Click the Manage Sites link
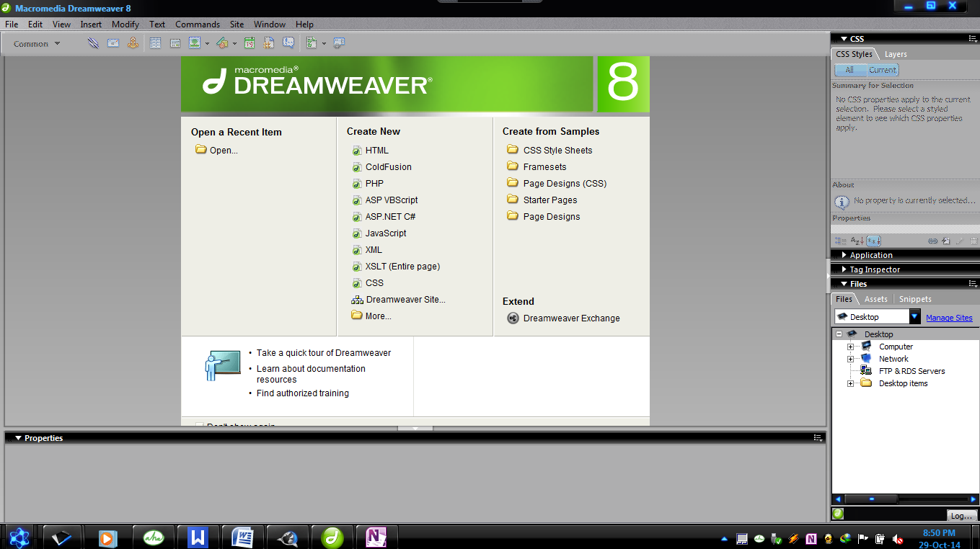980x549 pixels. coord(949,318)
